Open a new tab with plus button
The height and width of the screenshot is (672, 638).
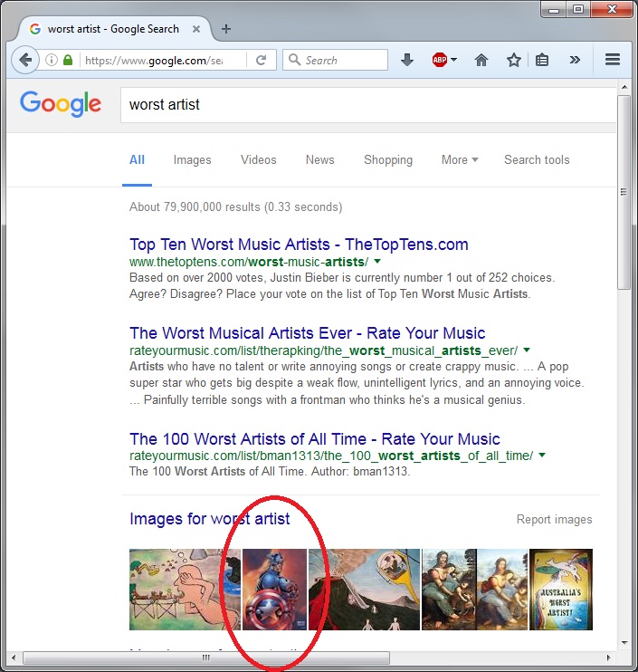point(226,29)
